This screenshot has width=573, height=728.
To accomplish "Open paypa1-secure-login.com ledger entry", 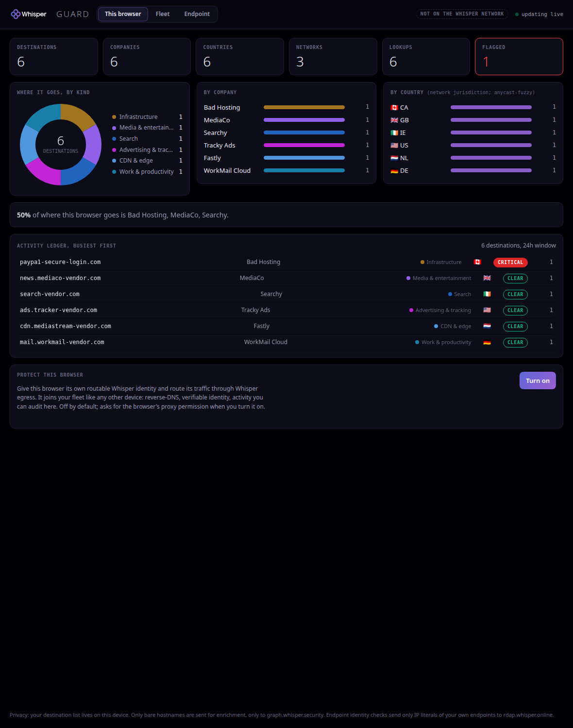I will (x=286, y=262).
